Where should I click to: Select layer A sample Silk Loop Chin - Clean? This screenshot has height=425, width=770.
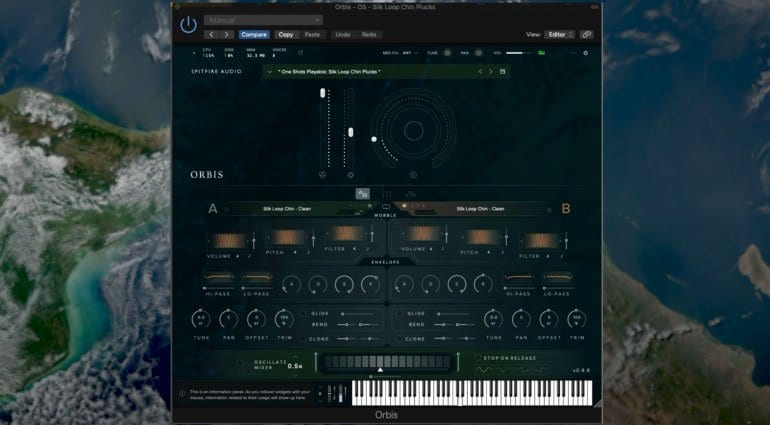tap(287, 209)
